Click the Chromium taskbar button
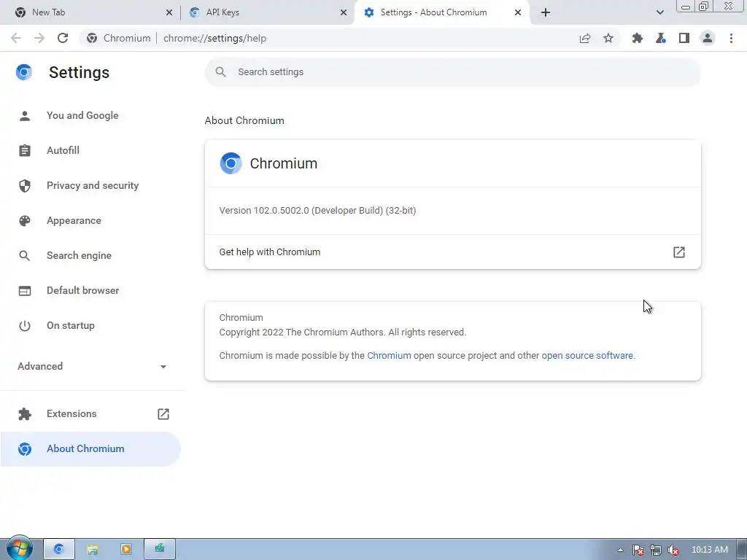Viewport: 747px width, 560px height. (59, 550)
